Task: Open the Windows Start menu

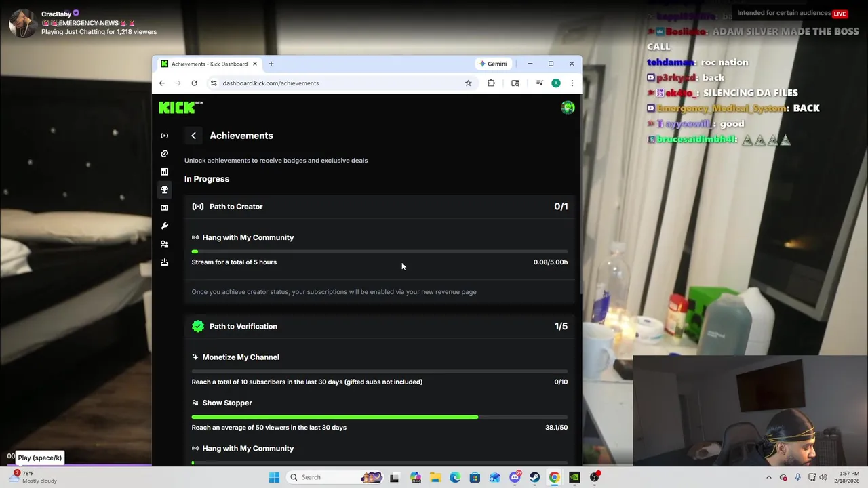Action: click(274, 477)
